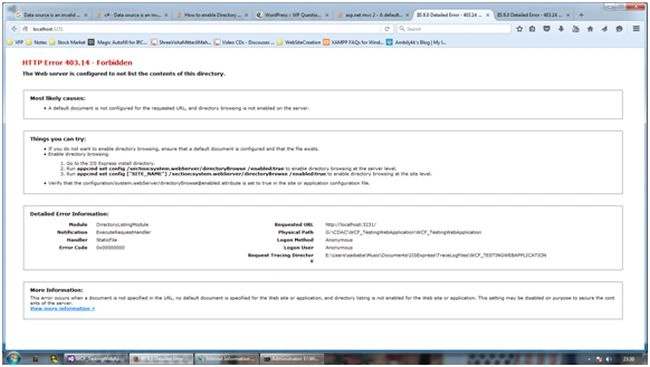Click the Physical Path value
Screen dimensions: 650x367
(x=403, y=232)
